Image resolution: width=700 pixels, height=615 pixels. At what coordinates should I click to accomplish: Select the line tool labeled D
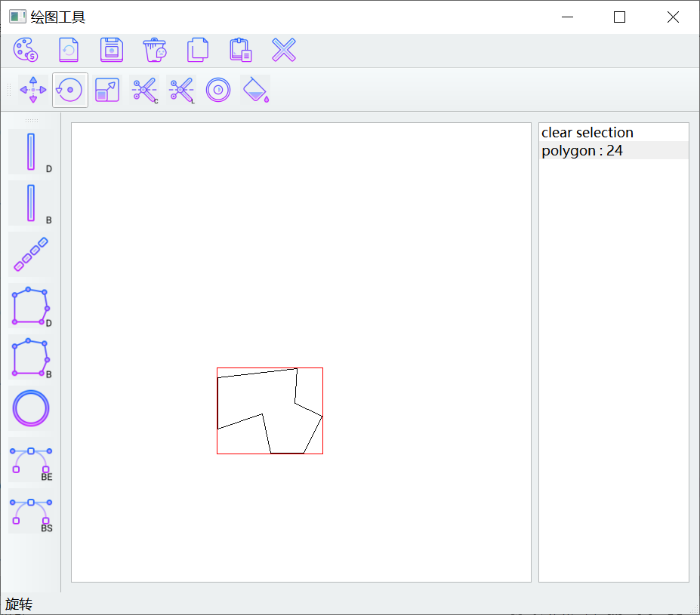(x=31, y=152)
